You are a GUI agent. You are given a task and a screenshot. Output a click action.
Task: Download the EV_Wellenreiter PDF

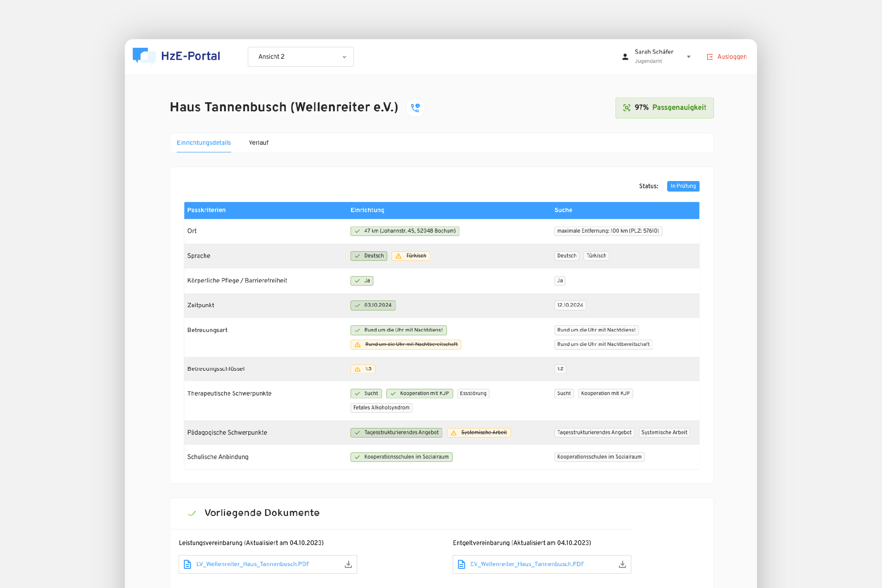click(623, 565)
